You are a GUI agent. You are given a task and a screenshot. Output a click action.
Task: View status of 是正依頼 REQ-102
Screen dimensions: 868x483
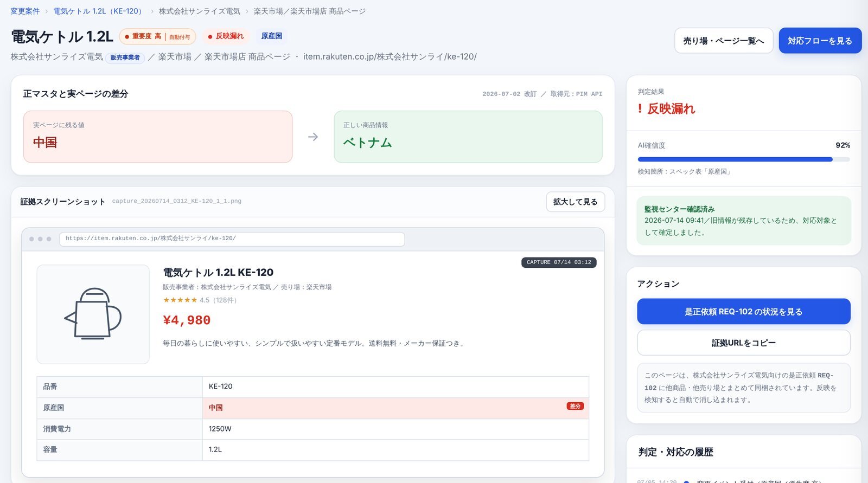pos(744,312)
